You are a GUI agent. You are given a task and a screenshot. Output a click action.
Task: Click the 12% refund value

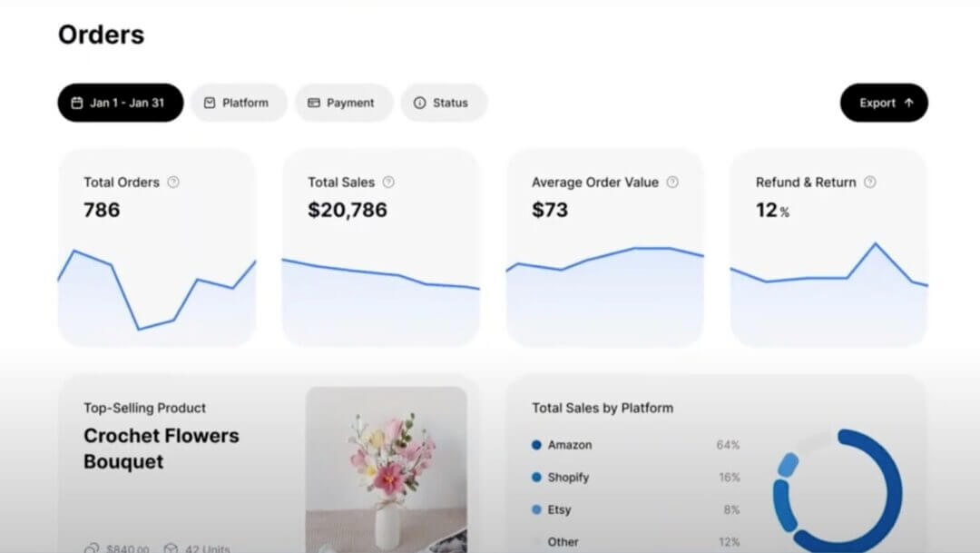tap(772, 210)
